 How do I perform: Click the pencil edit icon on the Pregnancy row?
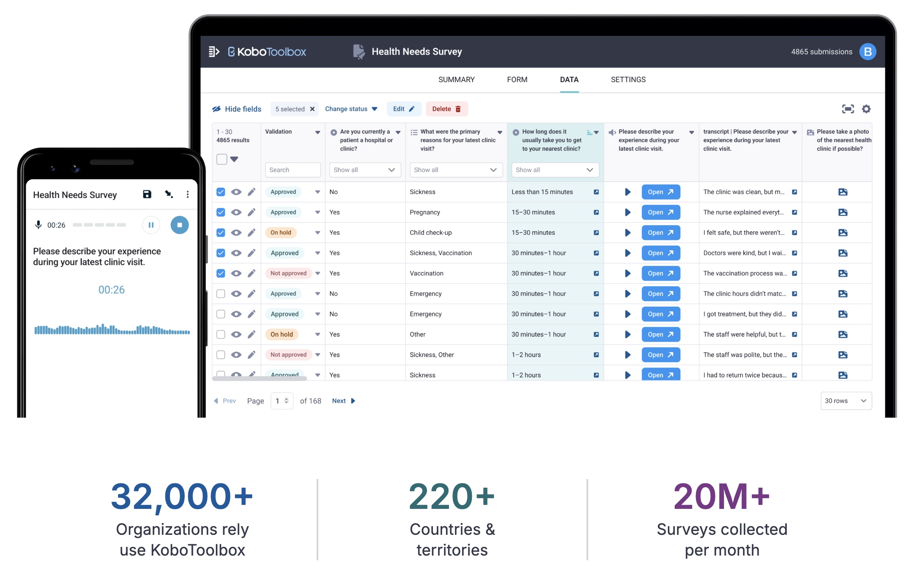point(251,212)
